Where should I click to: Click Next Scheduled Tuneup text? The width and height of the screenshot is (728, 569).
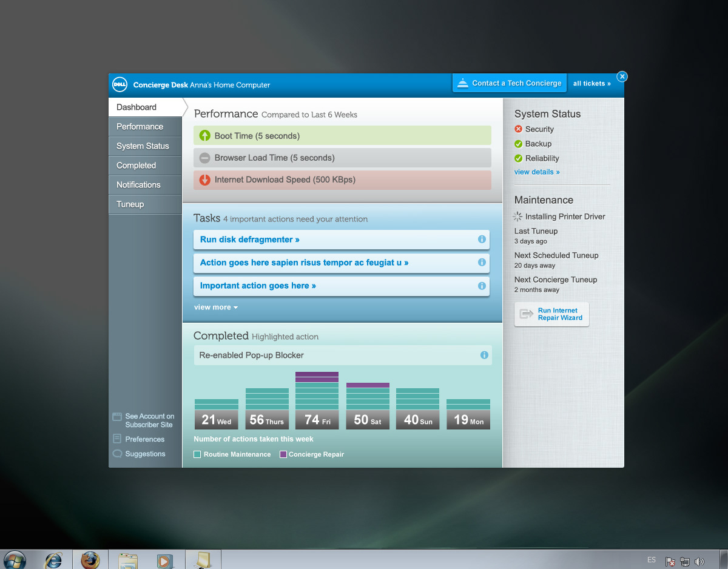coord(556,255)
